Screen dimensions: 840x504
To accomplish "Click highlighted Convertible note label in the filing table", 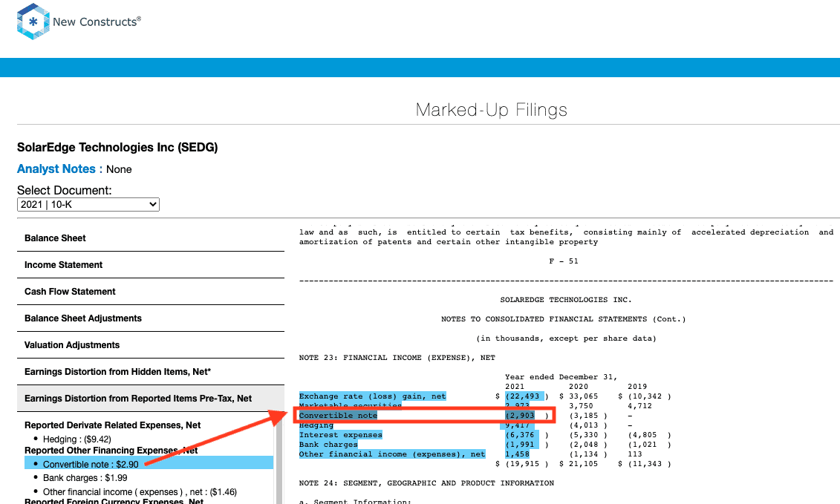I will 338,416.
